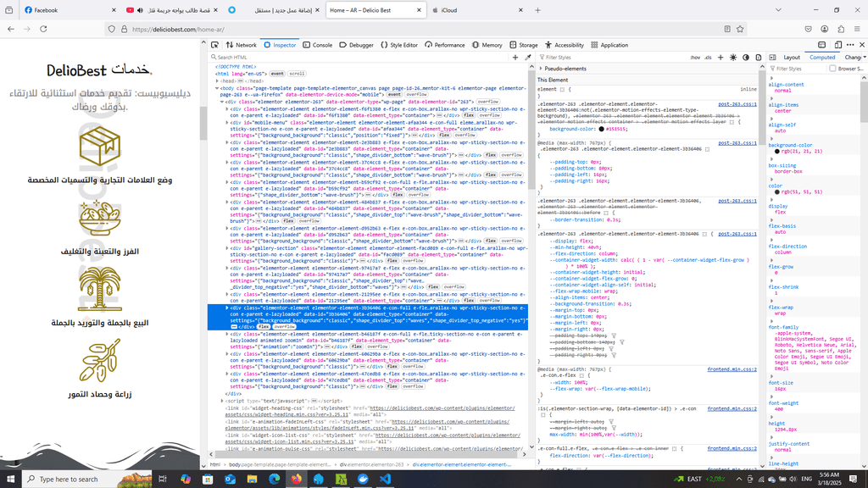Toggle reader view in address bar

point(727,29)
